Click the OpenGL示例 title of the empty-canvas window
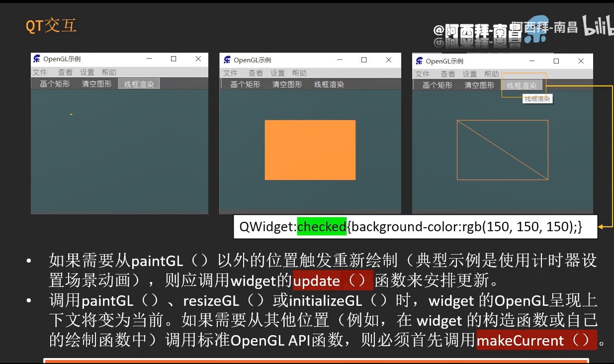Screen dimensions: 614x364 pos(62,59)
